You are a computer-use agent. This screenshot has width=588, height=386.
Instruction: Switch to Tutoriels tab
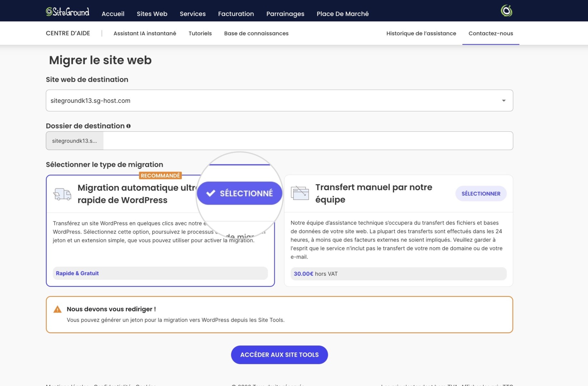200,33
